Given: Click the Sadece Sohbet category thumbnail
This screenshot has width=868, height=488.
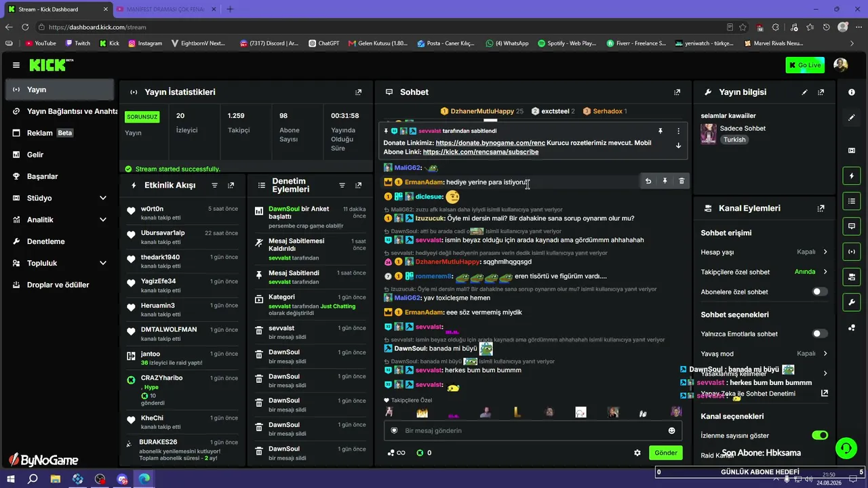Looking at the screenshot, I should coord(709,134).
